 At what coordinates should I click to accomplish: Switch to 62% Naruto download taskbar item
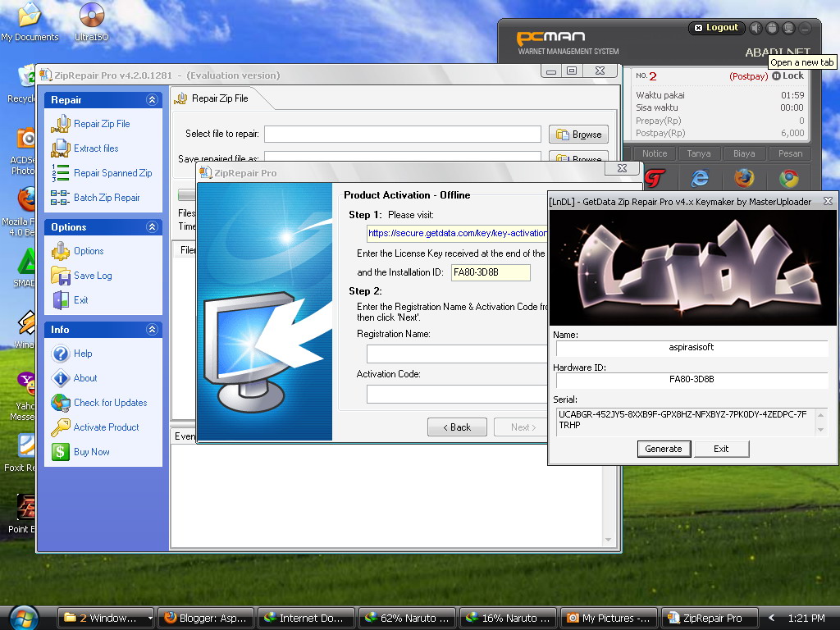[x=407, y=619]
